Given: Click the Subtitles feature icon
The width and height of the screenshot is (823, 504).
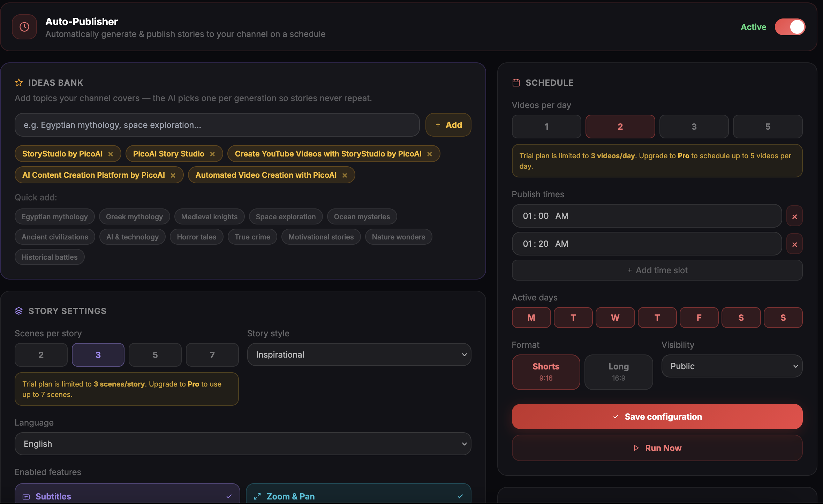Looking at the screenshot, I should (26, 497).
